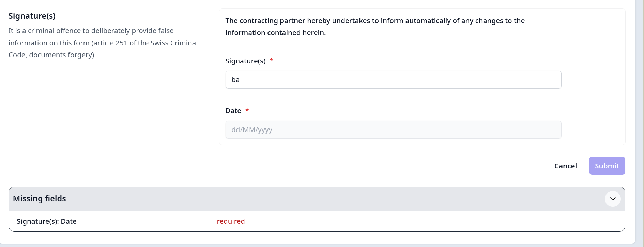Screen dimensions: 644x247
Task: Cancel the form
Action: 565,166
